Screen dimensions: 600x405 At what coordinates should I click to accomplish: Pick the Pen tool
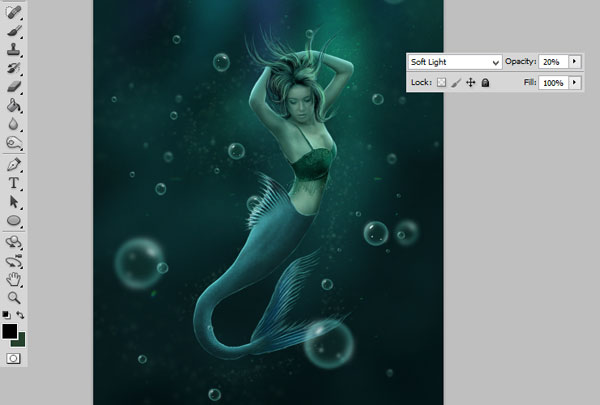[x=13, y=165]
